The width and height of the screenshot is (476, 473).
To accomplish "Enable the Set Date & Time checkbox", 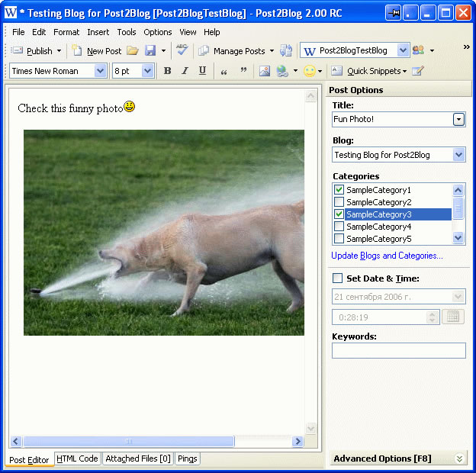I will (337, 278).
